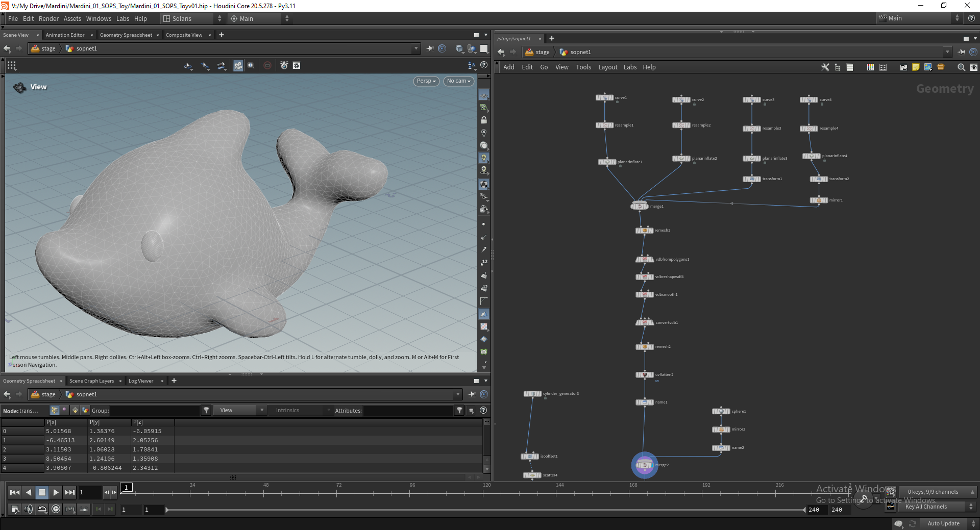Image resolution: width=980 pixels, height=530 pixels.
Task: Toggle pin on Scene View pane
Action: pyautogui.click(x=430, y=48)
